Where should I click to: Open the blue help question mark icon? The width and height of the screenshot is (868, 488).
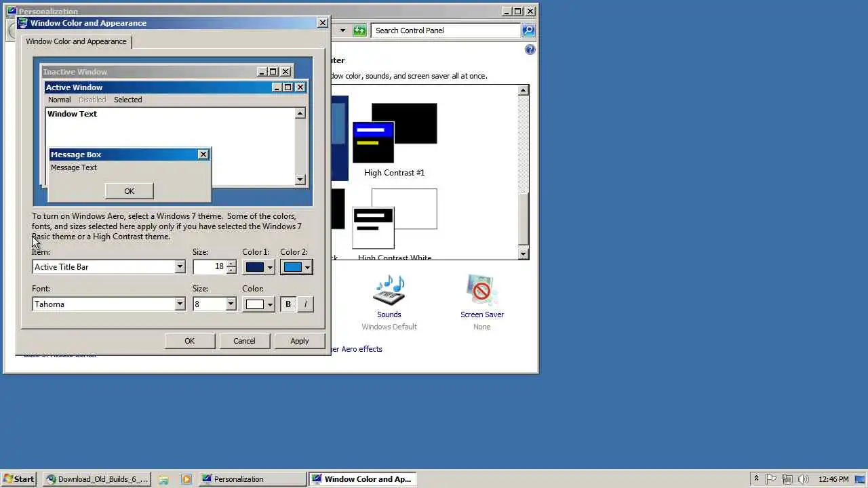point(530,49)
